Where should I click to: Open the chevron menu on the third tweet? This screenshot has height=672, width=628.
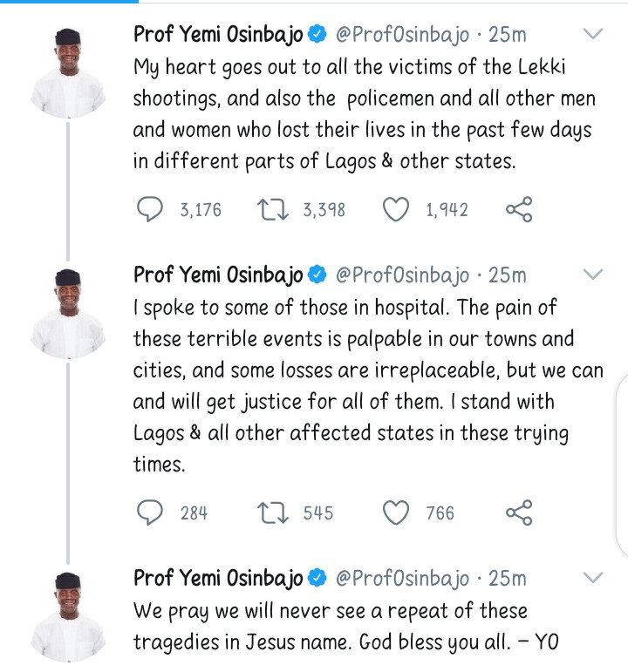(592, 577)
